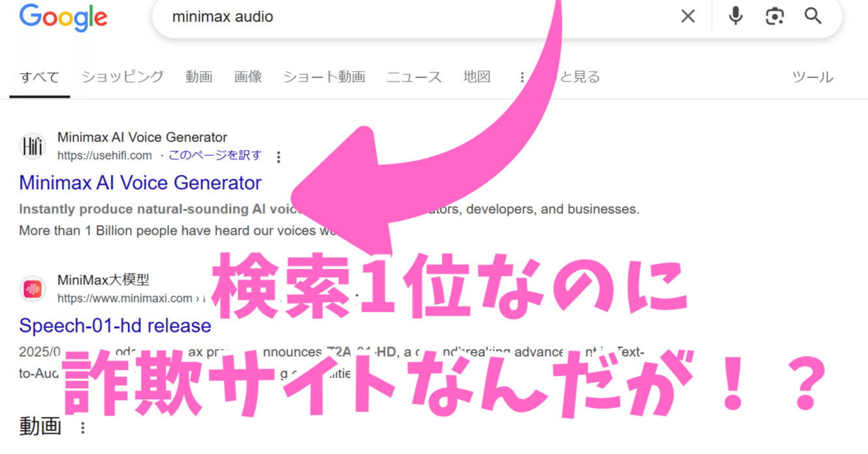Open options for the Minimax AI Voice result

click(x=278, y=156)
